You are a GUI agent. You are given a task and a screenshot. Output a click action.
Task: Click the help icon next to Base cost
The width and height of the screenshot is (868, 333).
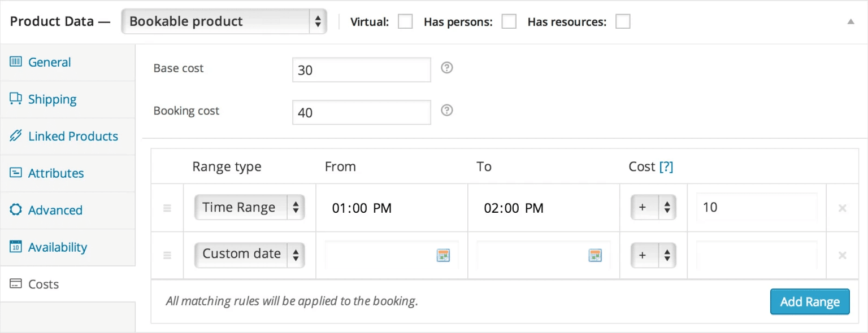coord(446,68)
